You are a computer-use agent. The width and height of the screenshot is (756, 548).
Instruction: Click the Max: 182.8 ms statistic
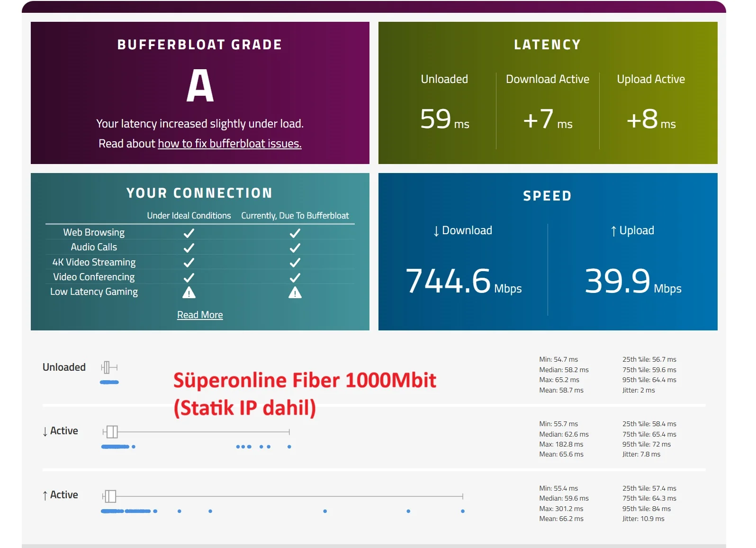[x=561, y=444]
